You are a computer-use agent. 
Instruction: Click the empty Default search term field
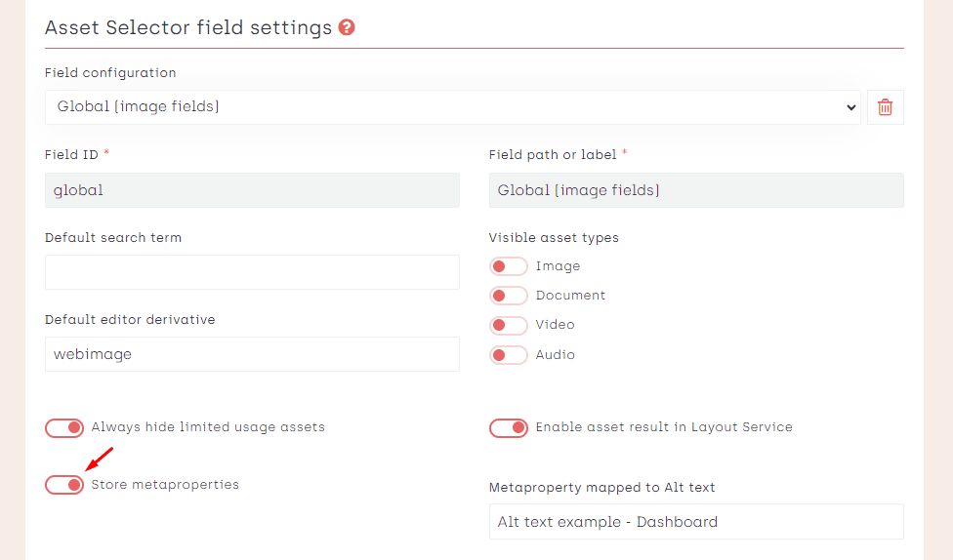pyautogui.click(x=252, y=272)
